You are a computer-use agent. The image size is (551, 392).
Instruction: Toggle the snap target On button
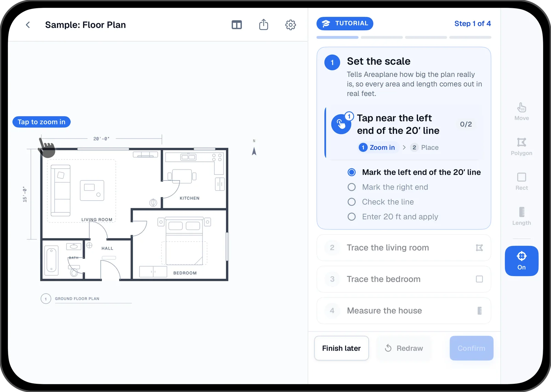pyautogui.click(x=521, y=261)
